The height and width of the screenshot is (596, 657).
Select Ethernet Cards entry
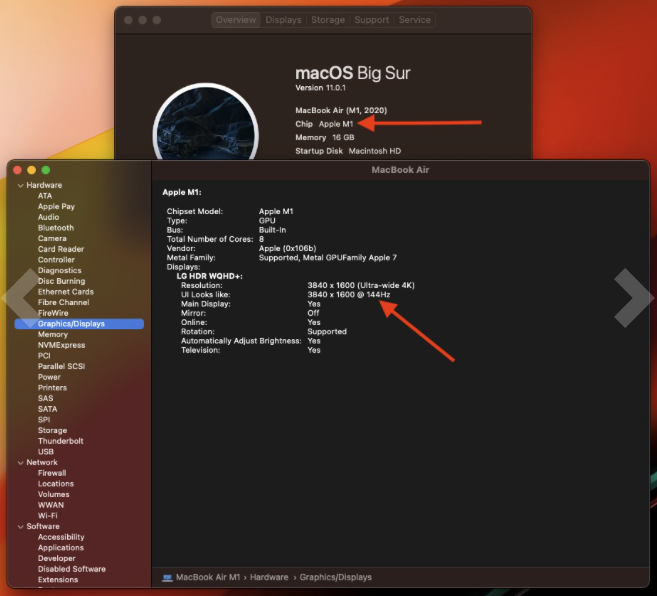pyautogui.click(x=66, y=292)
